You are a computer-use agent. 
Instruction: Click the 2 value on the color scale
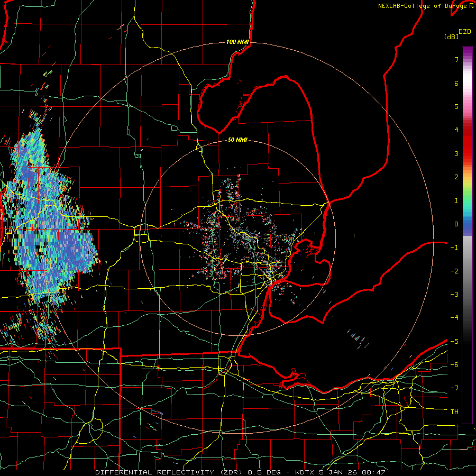456,177
